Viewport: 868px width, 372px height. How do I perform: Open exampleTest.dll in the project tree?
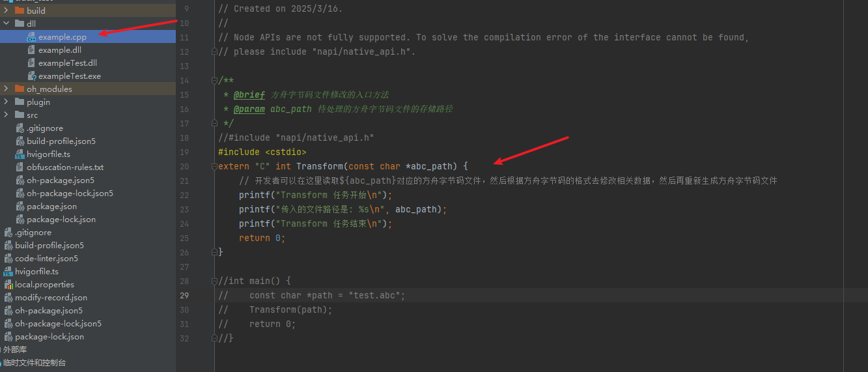[67, 63]
